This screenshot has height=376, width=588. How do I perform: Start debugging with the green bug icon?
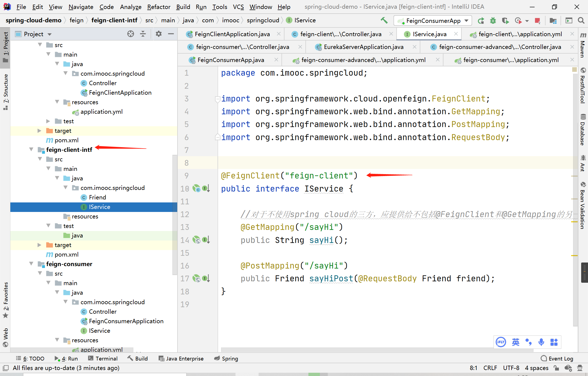coord(493,21)
